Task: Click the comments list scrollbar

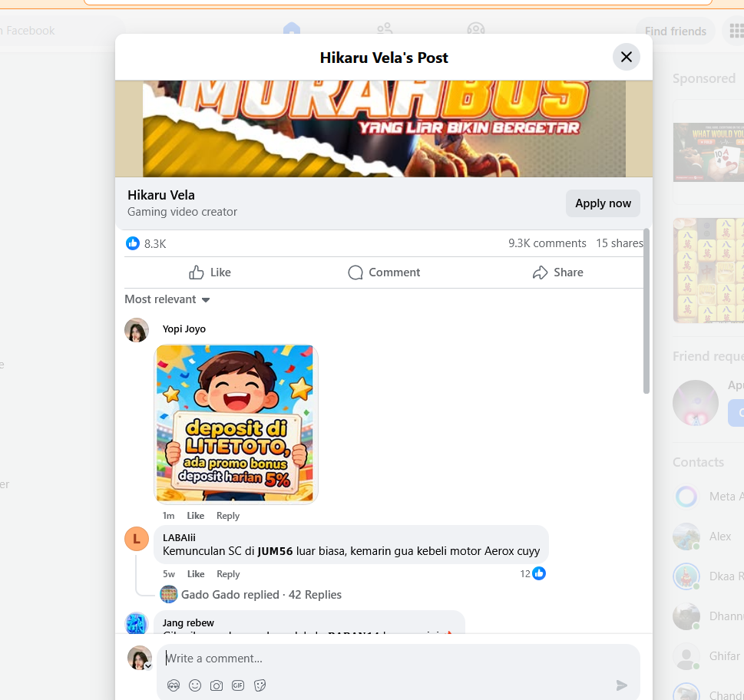Action: point(646,311)
